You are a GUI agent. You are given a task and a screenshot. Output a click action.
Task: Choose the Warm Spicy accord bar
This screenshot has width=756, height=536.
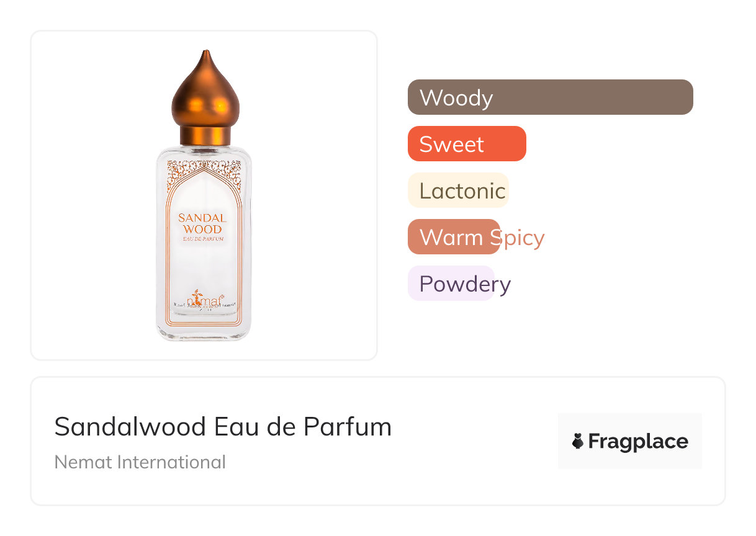453,237
